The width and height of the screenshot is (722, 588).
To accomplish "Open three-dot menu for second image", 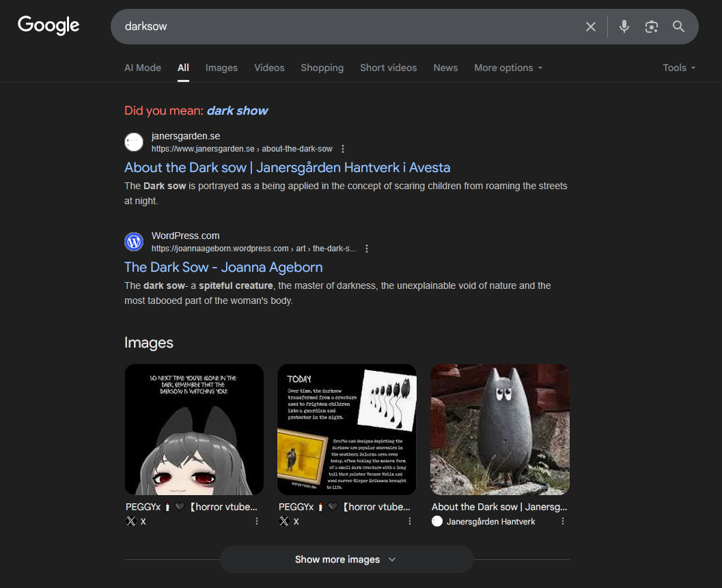I will click(410, 521).
